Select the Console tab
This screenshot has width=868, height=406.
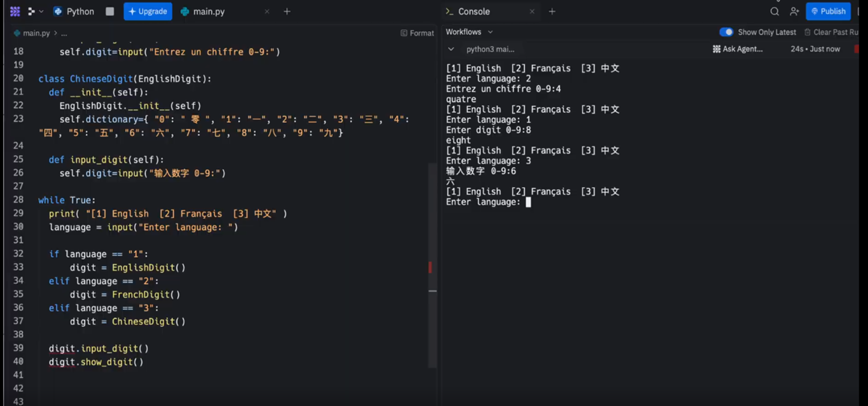[473, 11]
